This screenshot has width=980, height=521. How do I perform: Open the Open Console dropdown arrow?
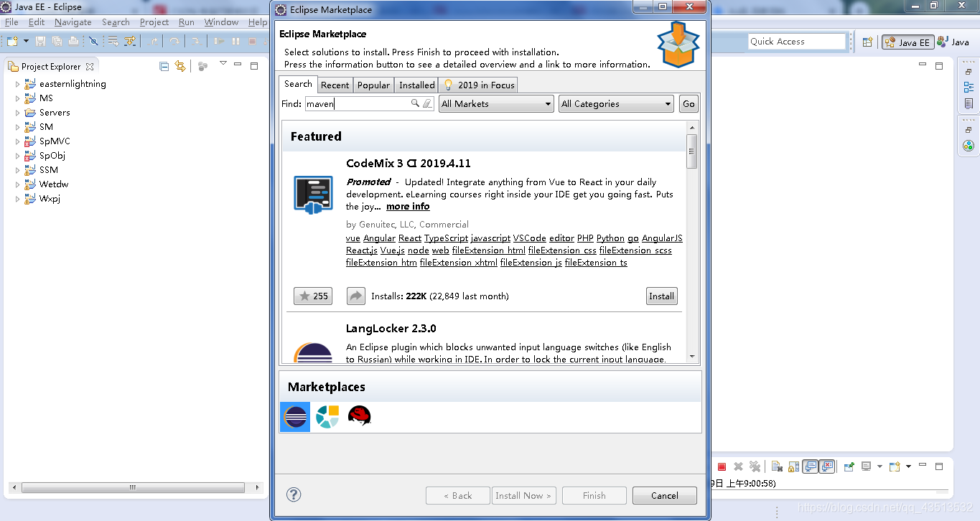(x=908, y=466)
